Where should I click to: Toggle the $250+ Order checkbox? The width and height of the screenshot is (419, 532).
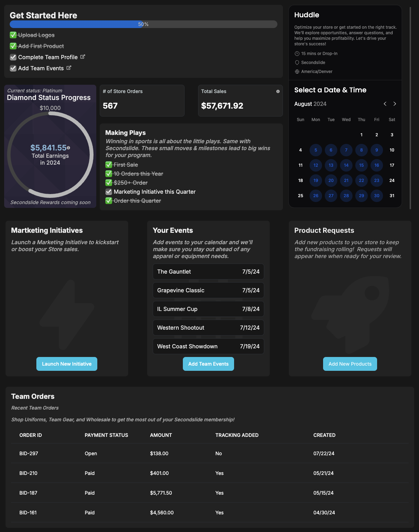tap(109, 183)
